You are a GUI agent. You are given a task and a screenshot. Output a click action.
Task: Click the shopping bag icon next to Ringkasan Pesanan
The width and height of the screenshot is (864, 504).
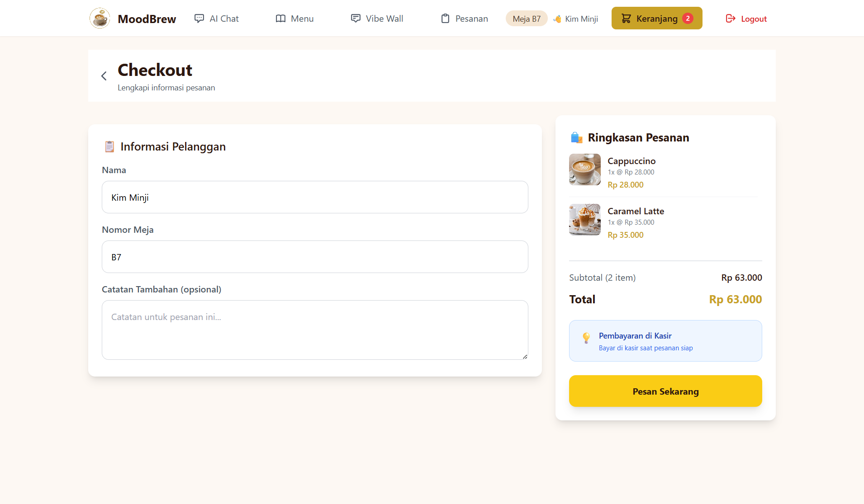coord(576,137)
